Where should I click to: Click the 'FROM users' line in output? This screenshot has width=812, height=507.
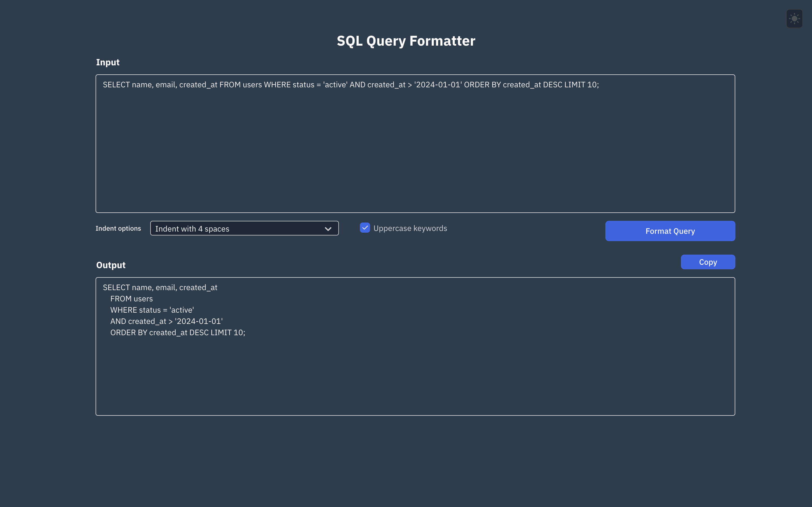coord(131,299)
